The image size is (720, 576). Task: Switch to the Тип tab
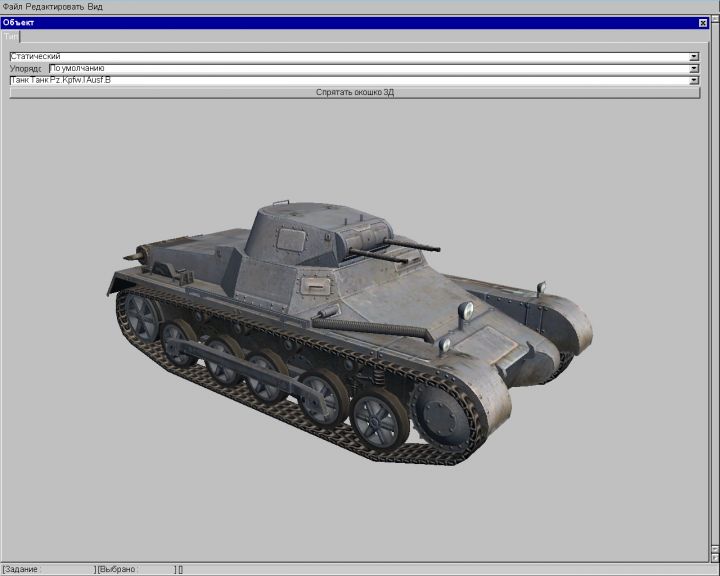(x=11, y=36)
